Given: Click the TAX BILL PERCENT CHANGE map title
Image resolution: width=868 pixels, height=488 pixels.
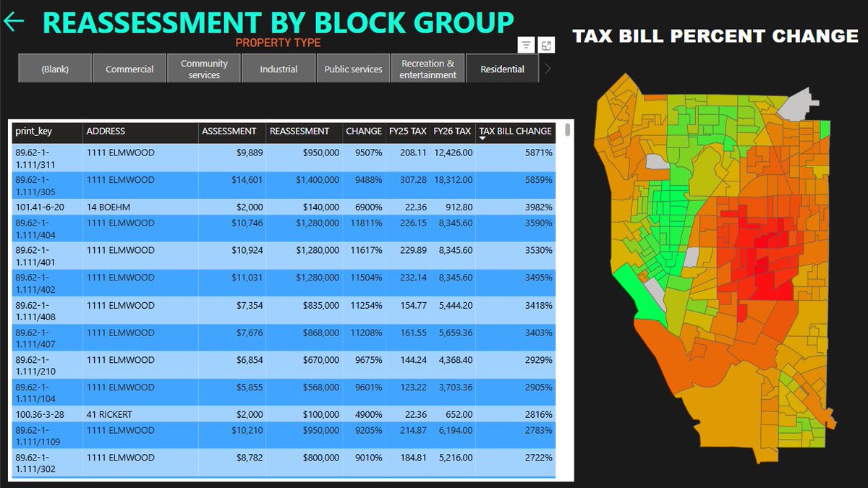Looking at the screenshot, I should 715,35.
